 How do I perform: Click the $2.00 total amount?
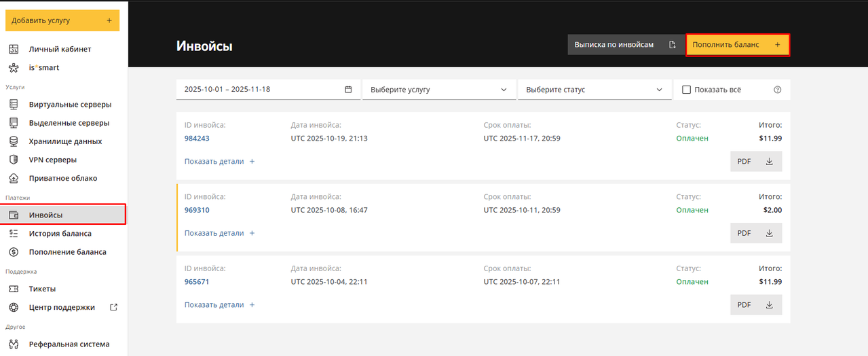tap(772, 210)
